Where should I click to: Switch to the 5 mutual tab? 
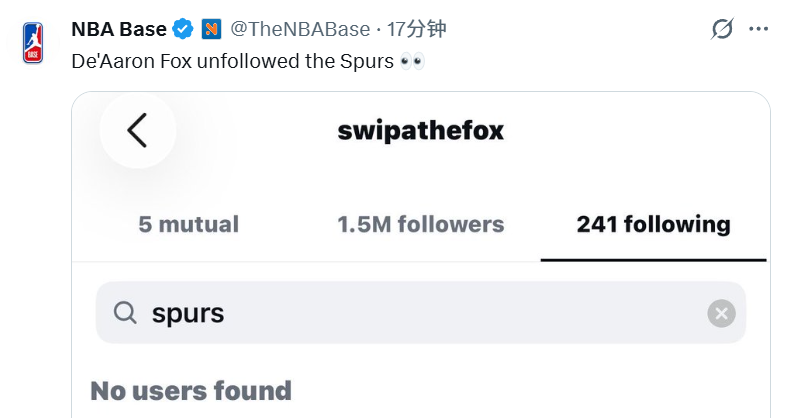coord(188,225)
